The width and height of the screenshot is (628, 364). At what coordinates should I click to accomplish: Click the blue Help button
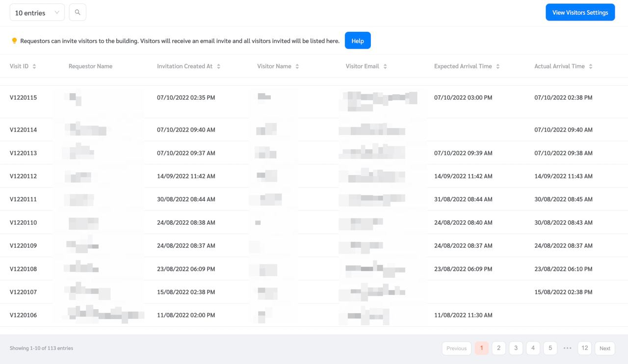point(358,41)
